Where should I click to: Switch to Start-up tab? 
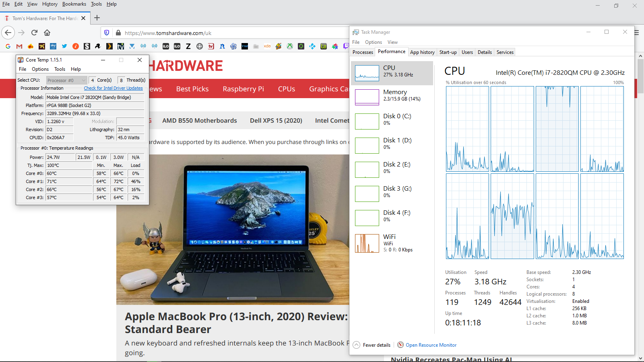pyautogui.click(x=448, y=52)
